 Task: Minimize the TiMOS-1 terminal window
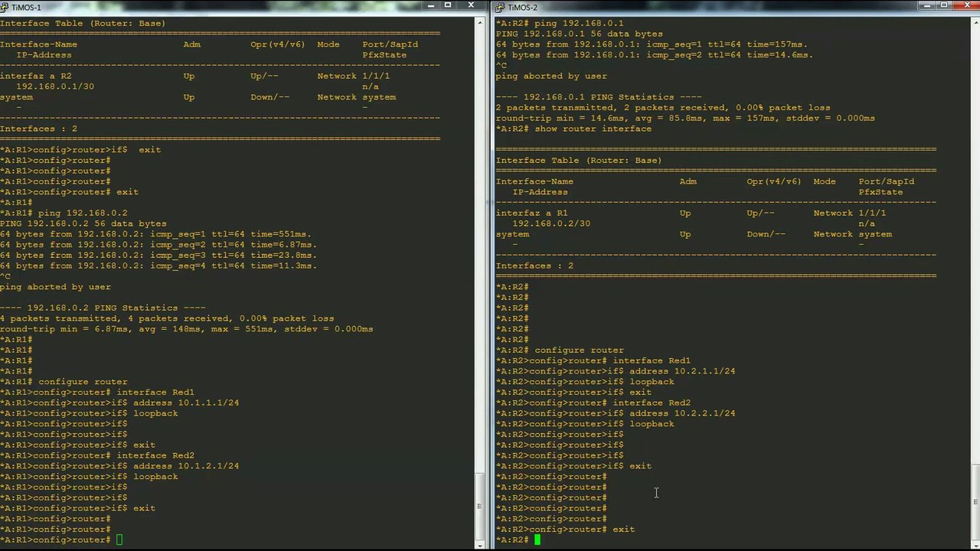click(430, 6)
